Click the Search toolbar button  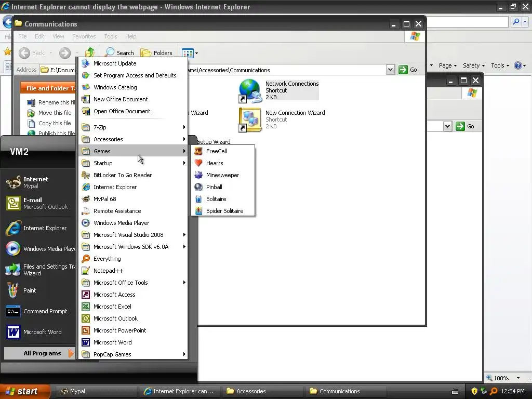pyautogui.click(x=119, y=53)
